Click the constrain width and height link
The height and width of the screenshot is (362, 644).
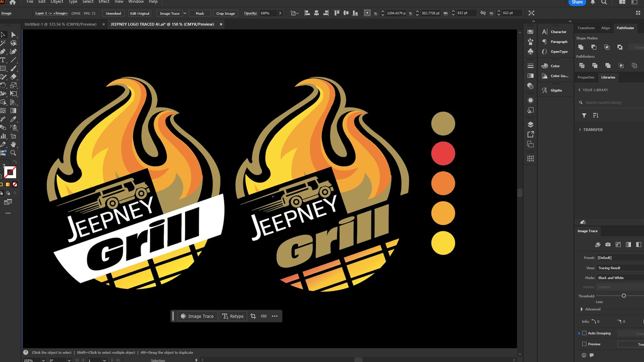(x=483, y=13)
